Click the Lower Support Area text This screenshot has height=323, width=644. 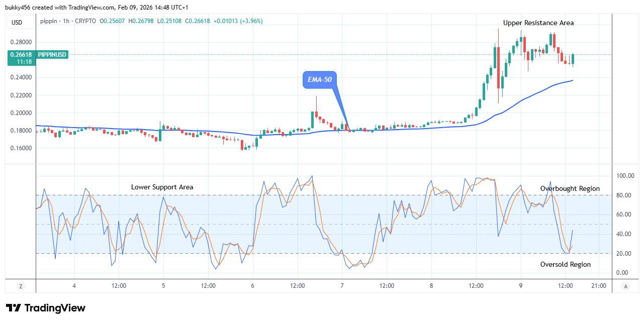(x=162, y=187)
